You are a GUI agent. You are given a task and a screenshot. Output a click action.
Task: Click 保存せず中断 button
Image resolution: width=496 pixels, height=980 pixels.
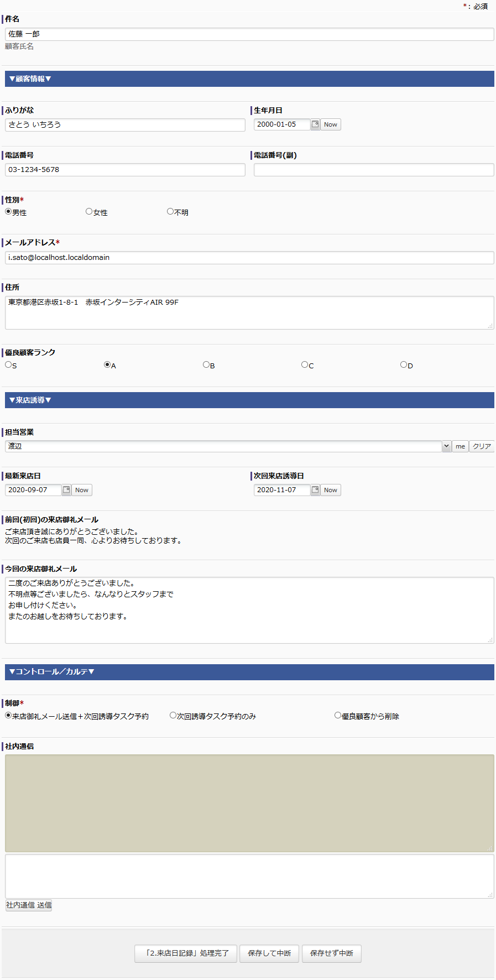332,953
